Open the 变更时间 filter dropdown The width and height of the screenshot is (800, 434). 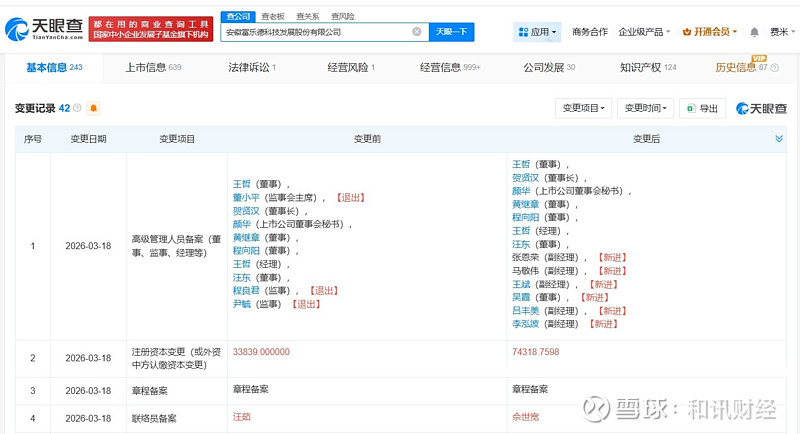(x=645, y=108)
